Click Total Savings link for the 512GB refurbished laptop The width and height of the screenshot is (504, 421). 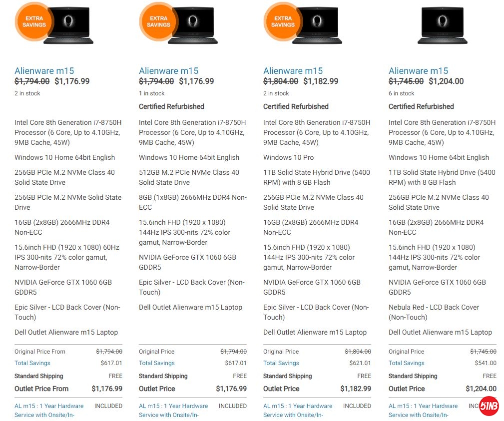157,363
